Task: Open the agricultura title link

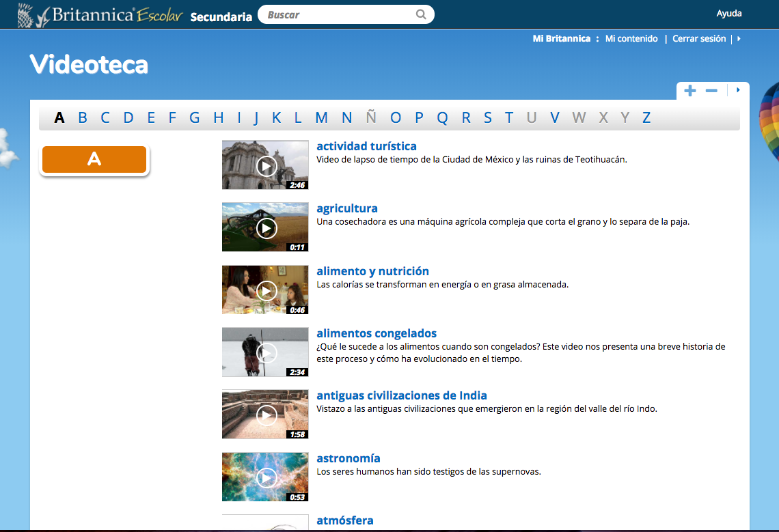Action: point(346,208)
